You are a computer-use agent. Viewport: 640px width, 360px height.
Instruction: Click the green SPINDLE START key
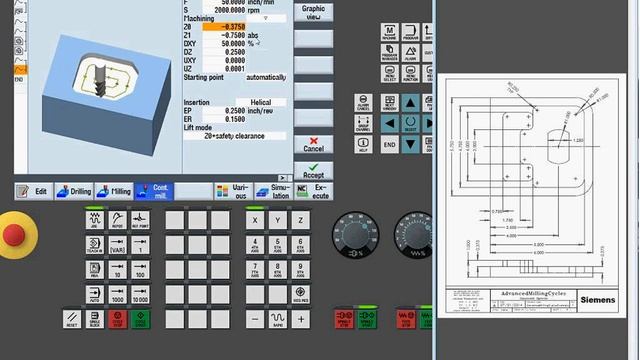point(367,319)
